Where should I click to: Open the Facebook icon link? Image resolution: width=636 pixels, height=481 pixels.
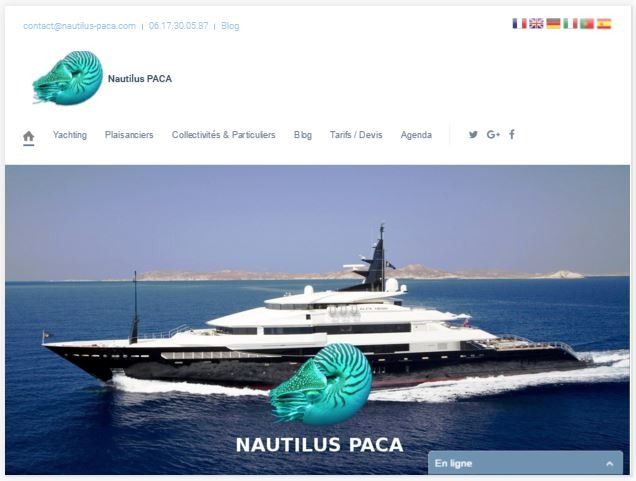pyautogui.click(x=512, y=134)
